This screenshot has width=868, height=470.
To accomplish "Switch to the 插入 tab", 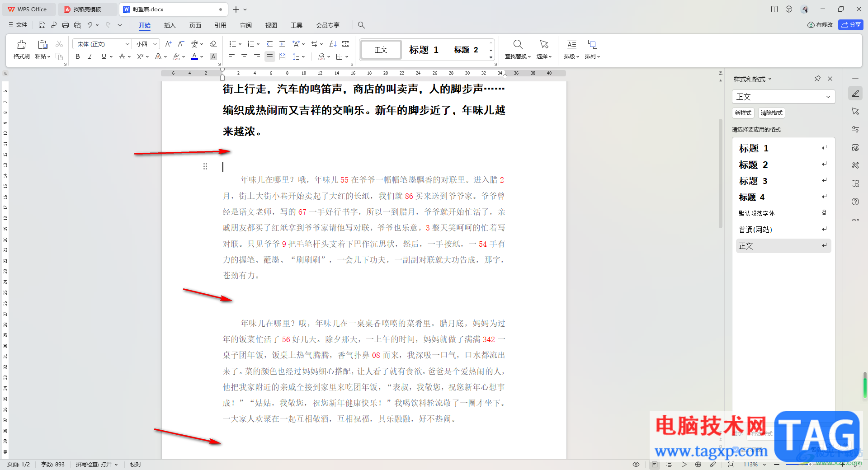I will (170, 25).
